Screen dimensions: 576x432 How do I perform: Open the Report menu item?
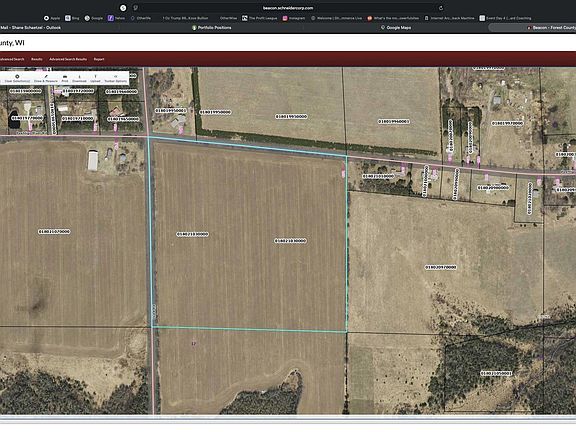click(99, 59)
